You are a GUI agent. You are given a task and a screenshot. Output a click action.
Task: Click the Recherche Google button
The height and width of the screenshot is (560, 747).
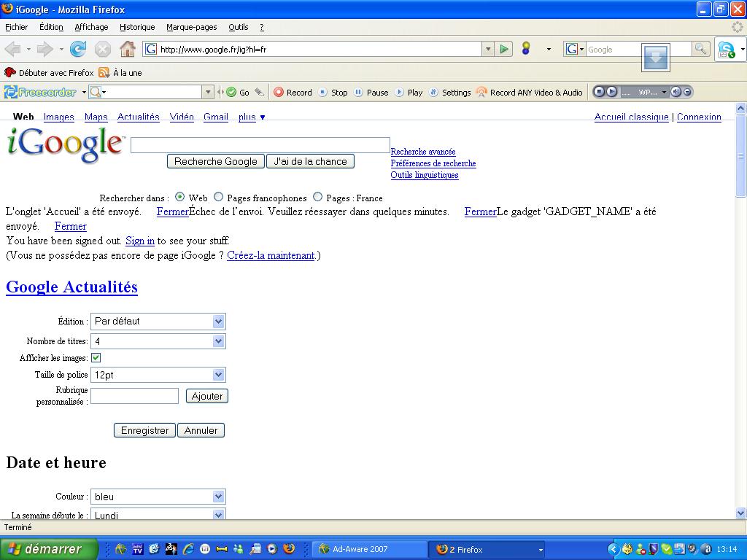pos(216,161)
